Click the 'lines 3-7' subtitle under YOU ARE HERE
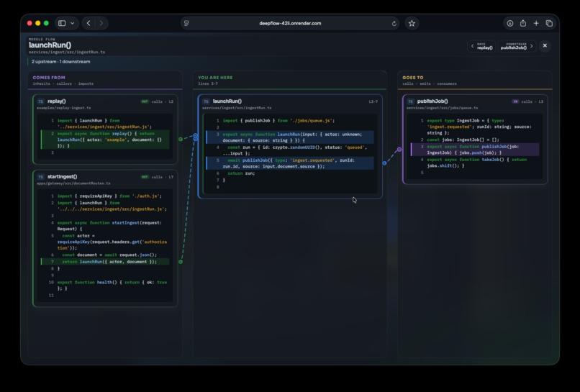This screenshot has height=392, width=580. tap(208, 83)
